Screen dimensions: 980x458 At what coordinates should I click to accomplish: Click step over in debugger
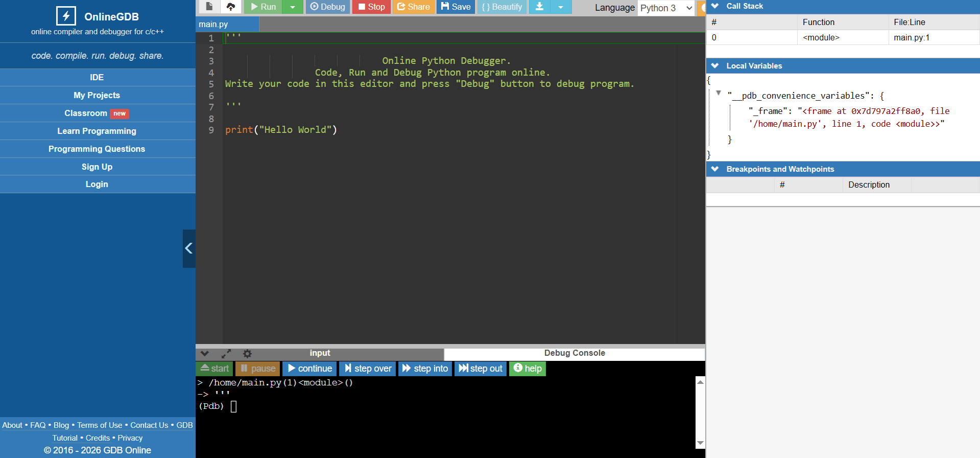368,369
